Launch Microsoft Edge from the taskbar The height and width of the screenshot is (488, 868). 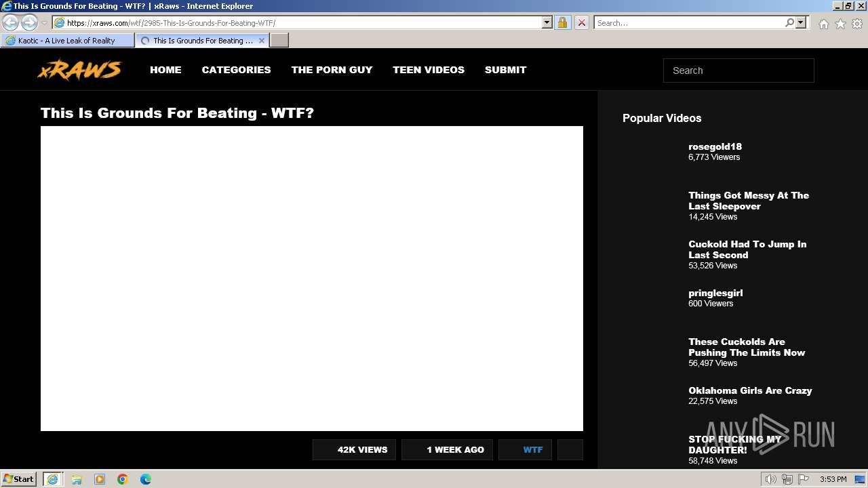(146, 479)
